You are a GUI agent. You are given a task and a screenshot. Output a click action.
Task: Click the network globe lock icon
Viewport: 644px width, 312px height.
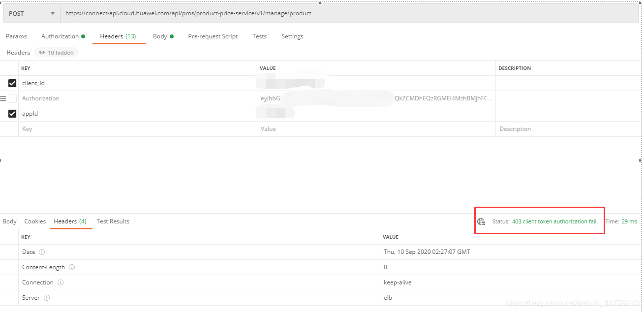coord(481,222)
